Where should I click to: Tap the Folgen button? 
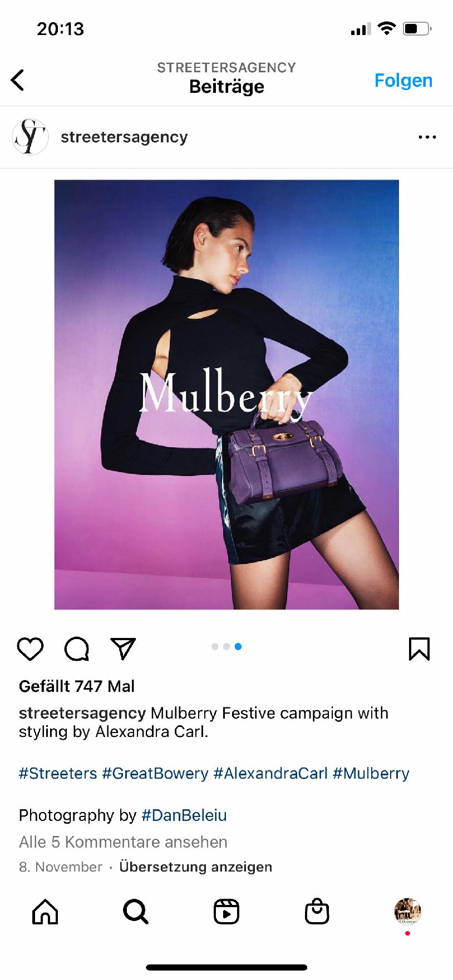point(403,81)
